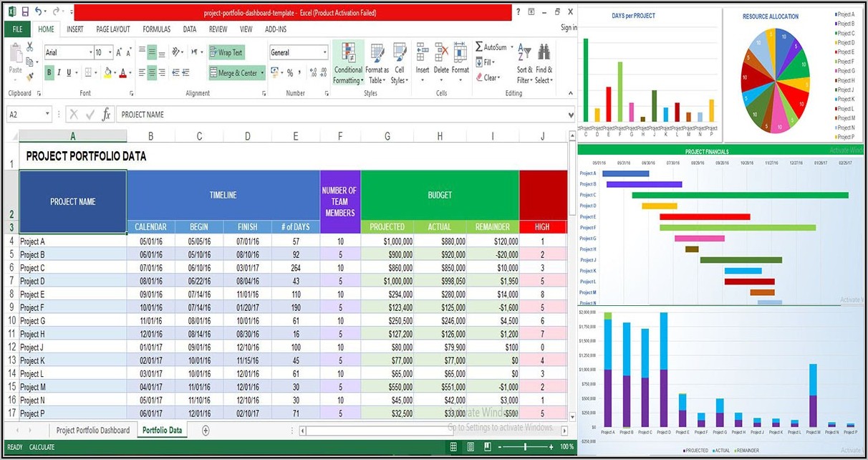Image resolution: width=868 pixels, height=460 pixels.
Task: Click the AutoSum button
Action: (491, 47)
